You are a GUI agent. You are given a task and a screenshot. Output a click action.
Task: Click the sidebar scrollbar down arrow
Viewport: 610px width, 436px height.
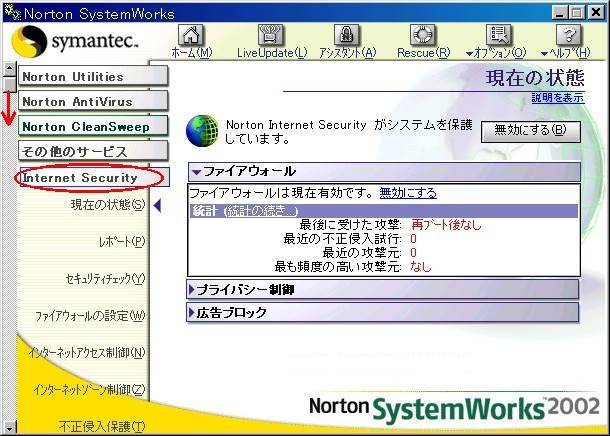point(9,427)
